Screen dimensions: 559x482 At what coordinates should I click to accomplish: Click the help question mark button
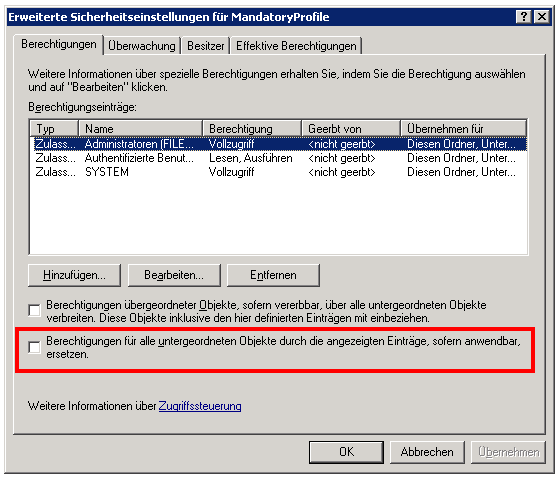pos(523,17)
